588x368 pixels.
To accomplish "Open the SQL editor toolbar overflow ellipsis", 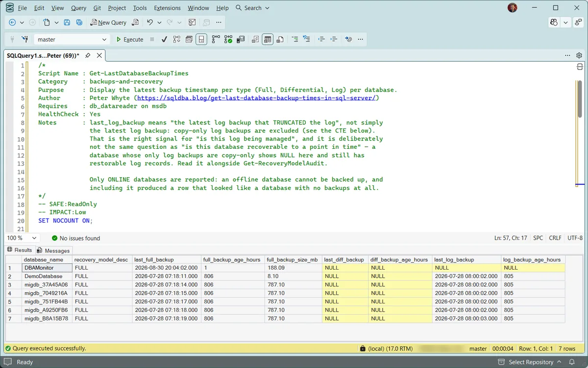I will (x=361, y=39).
